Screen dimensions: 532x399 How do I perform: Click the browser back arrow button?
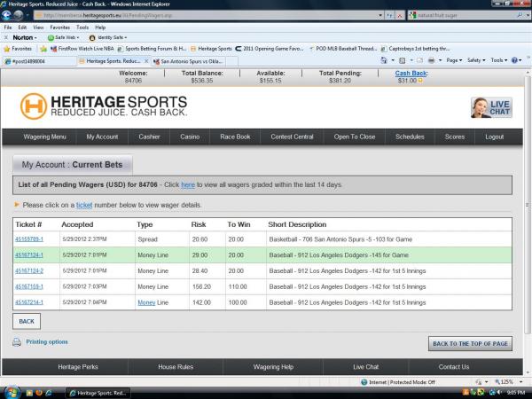[x=11, y=16]
